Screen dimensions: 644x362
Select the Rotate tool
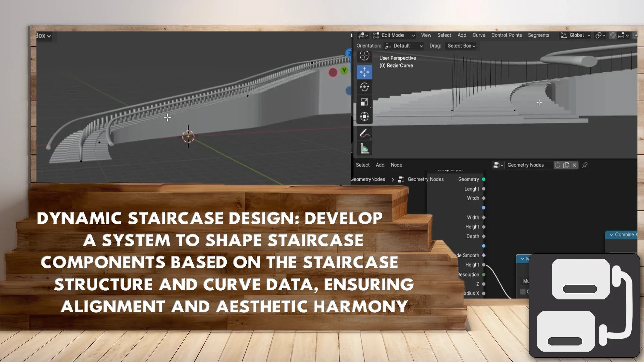click(364, 87)
